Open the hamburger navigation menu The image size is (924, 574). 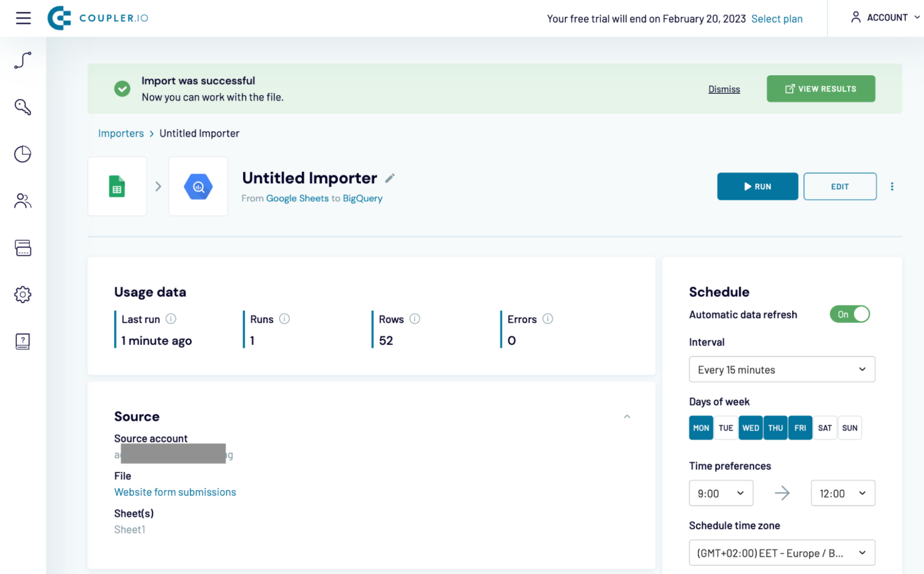coord(23,18)
